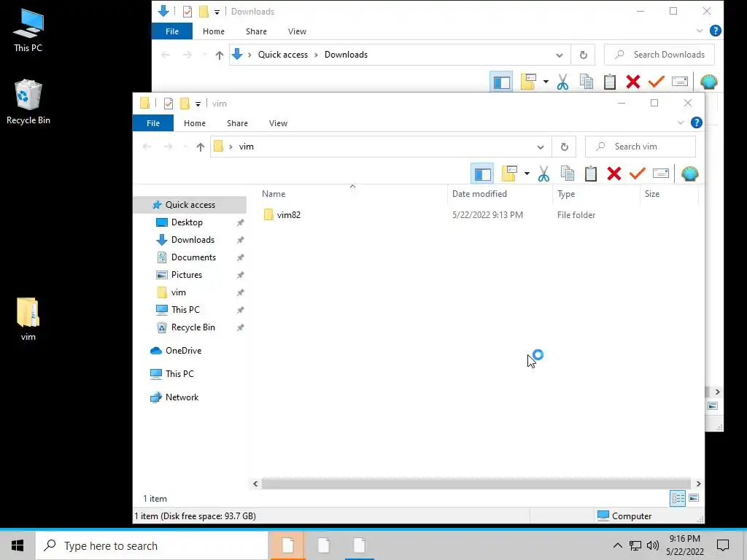747x560 pixels.
Task: Select Desktop in navigation pane
Action: coord(187,222)
